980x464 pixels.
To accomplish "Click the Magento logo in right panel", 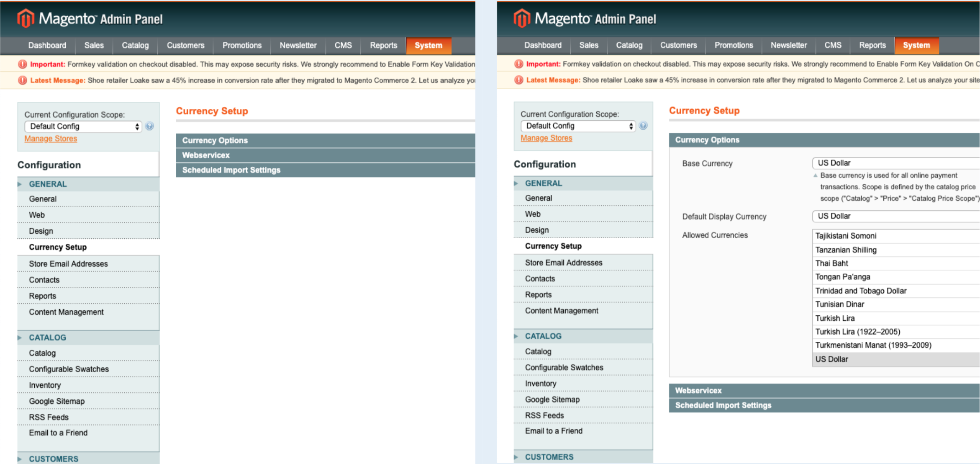I will [522, 18].
